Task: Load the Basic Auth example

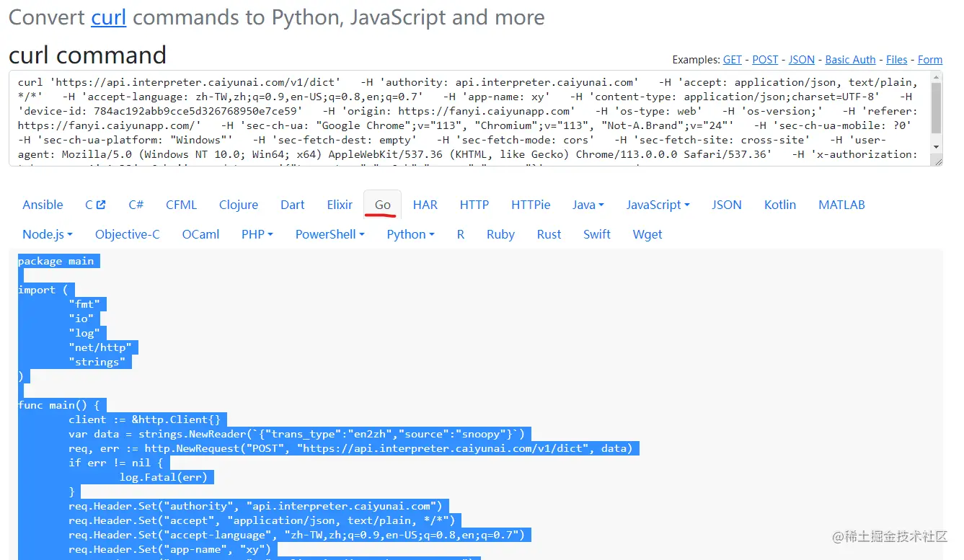Action: 850,60
